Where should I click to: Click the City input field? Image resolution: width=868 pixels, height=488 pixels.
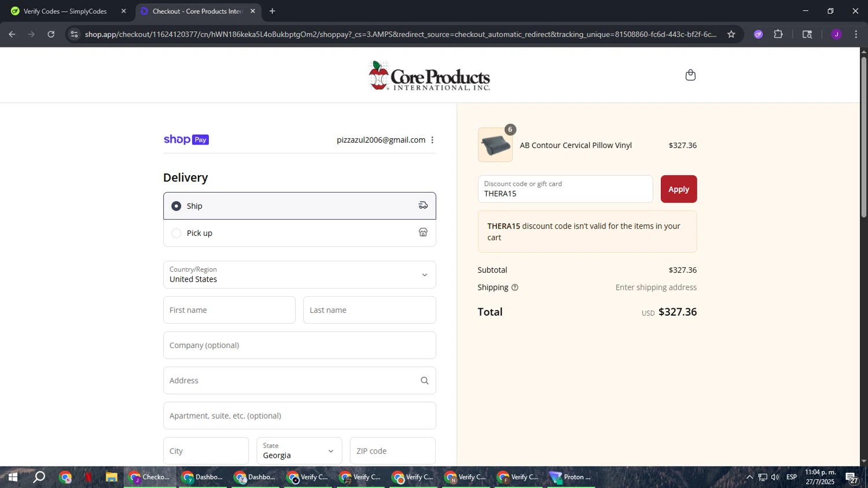(x=206, y=451)
